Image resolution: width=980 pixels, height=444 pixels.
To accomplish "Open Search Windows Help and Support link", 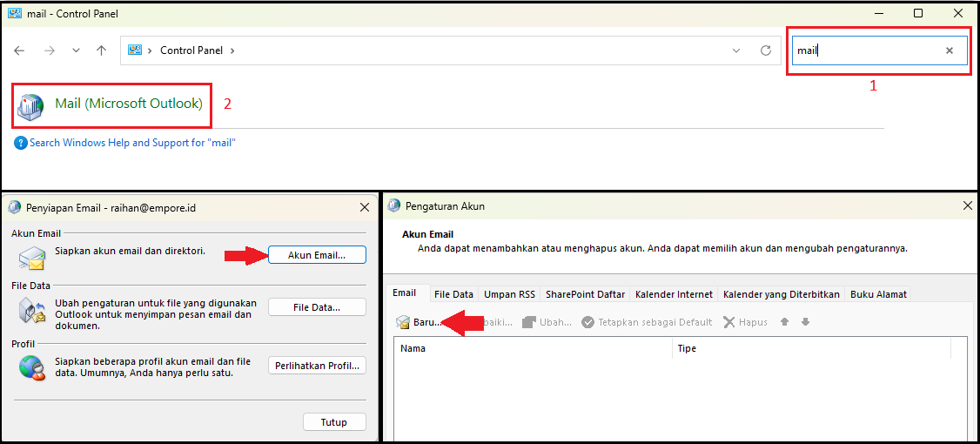I will (132, 143).
